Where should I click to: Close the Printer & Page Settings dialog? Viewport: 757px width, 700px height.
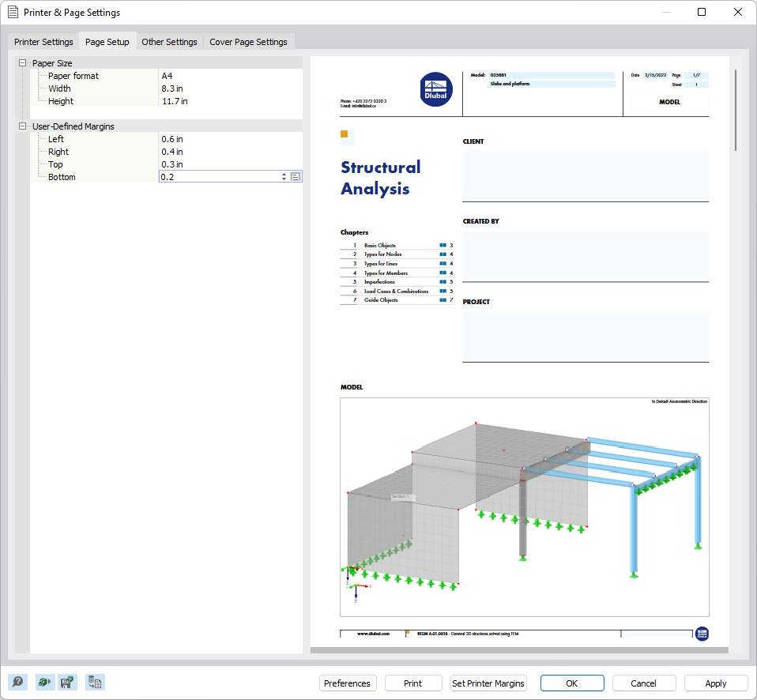738,12
